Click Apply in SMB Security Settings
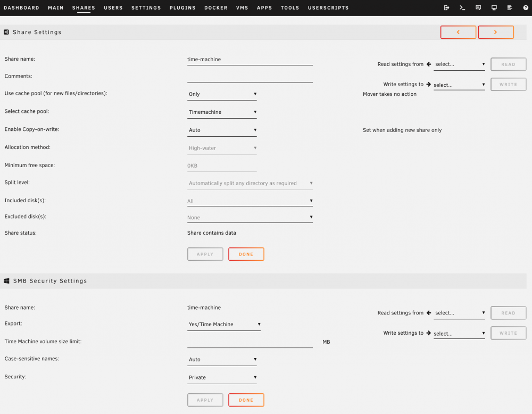The height and width of the screenshot is (414, 532). [205, 400]
